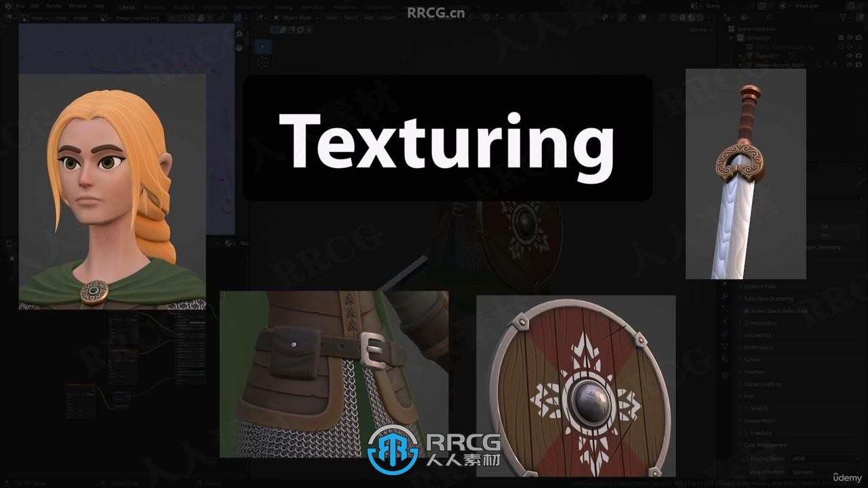868x488 pixels.
Task: Expand the Depth of Field panel
Action: pyautogui.click(x=759, y=287)
